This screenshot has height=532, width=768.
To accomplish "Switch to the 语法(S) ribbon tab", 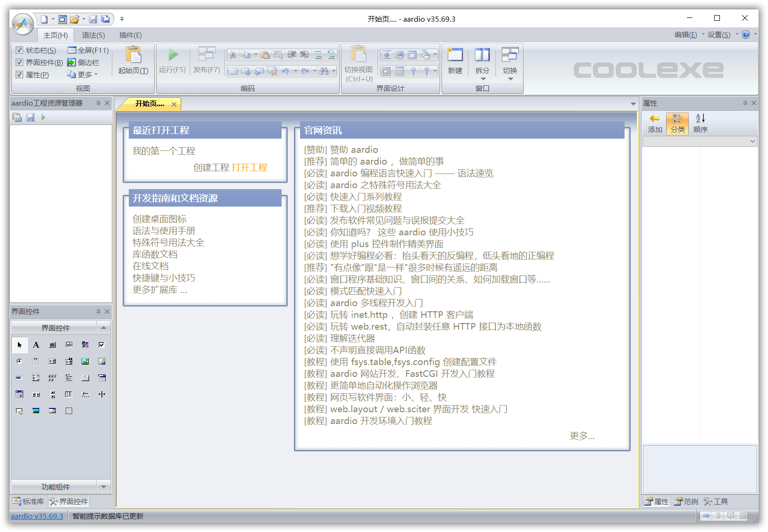I will [92, 35].
